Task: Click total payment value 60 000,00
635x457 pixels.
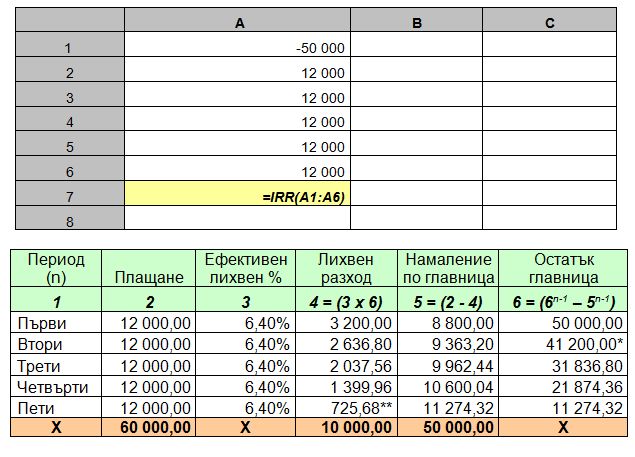Action: (x=150, y=427)
